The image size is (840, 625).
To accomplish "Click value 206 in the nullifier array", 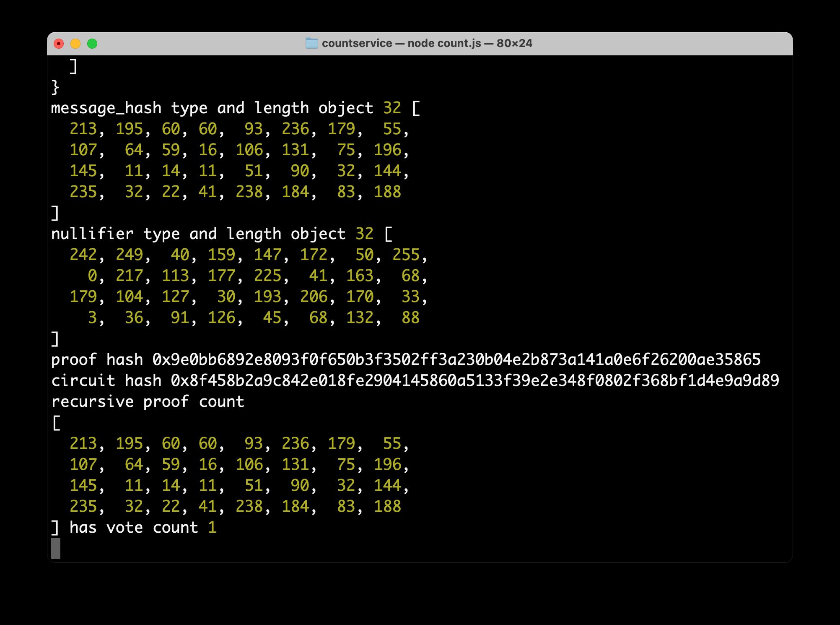I will pos(314,297).
